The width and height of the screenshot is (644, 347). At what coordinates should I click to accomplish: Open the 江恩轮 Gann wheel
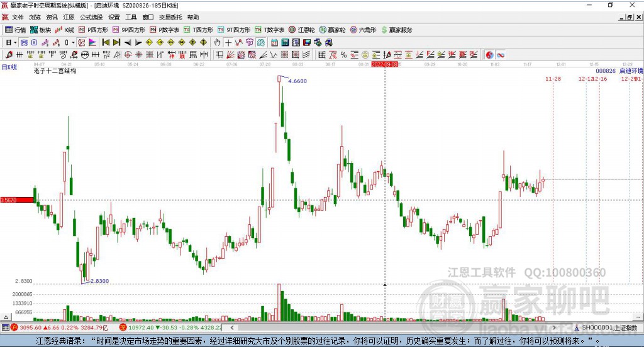pos(302,30)
